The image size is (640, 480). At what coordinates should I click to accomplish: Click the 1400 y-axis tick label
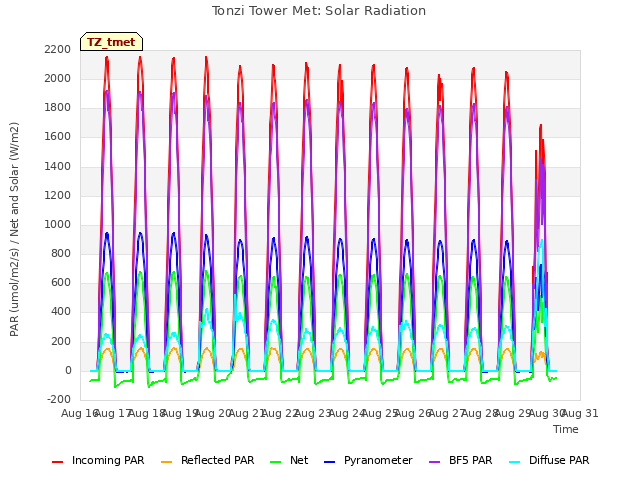[x=58, y=166]
